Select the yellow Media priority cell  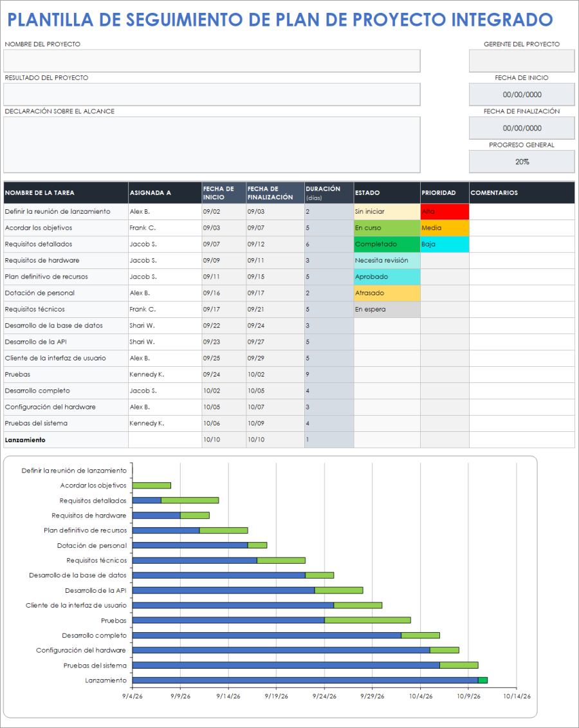coord(445,227)
